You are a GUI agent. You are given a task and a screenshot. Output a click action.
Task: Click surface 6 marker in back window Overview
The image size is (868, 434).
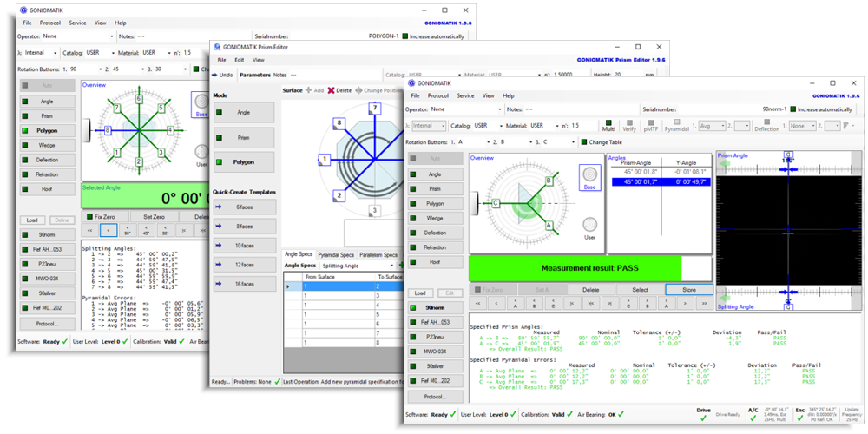pos(139,99)
